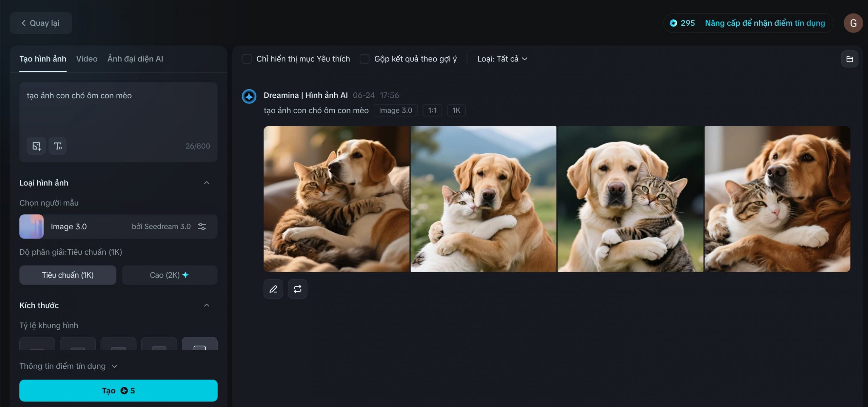
Task: Open the G user profile avatar
Action: coord(853,23)
